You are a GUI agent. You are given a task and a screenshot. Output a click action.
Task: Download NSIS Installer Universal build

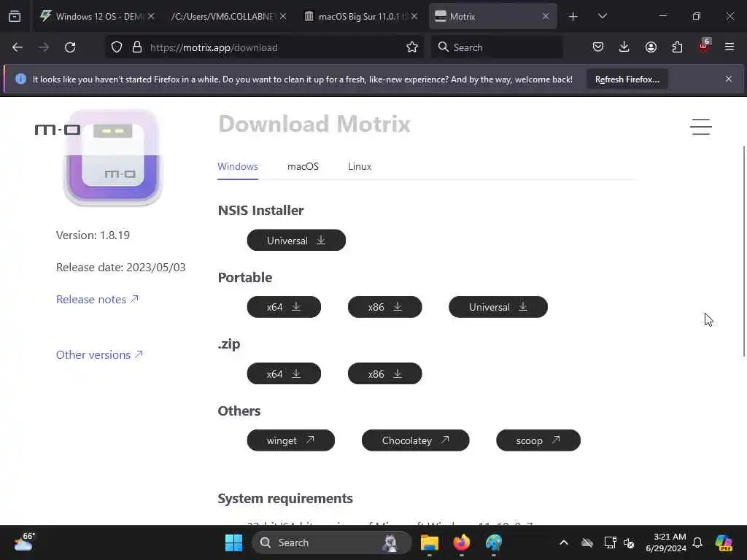pyautogui.click(x=296, y=241)
